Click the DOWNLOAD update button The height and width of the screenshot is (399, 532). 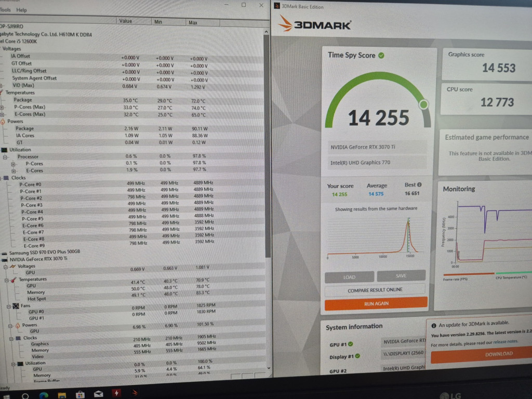point(498,354)
